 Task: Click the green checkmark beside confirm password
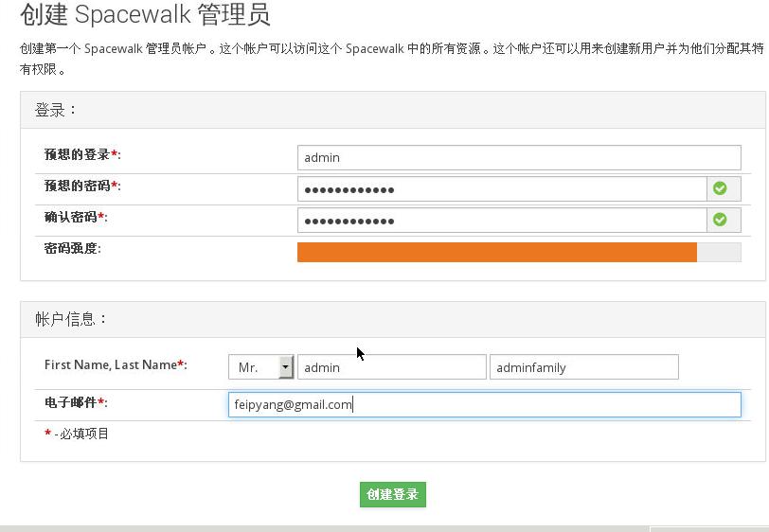[720, 220]
